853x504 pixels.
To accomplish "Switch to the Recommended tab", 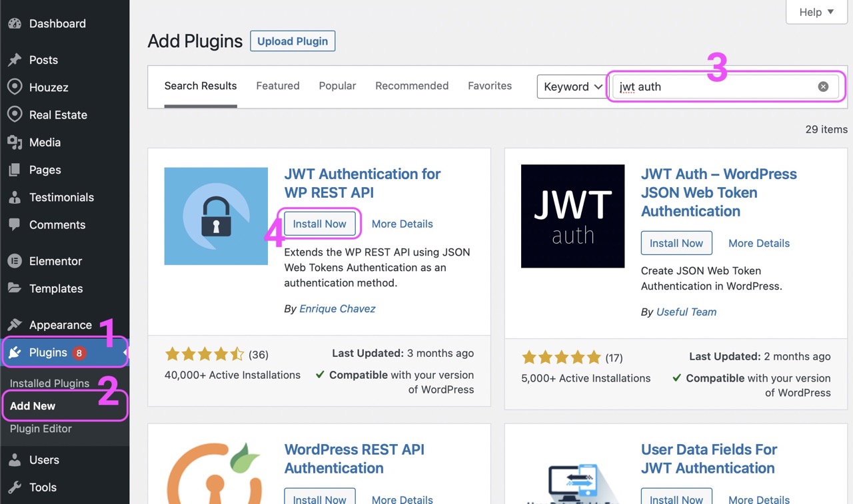I will (x=412, y=86).
